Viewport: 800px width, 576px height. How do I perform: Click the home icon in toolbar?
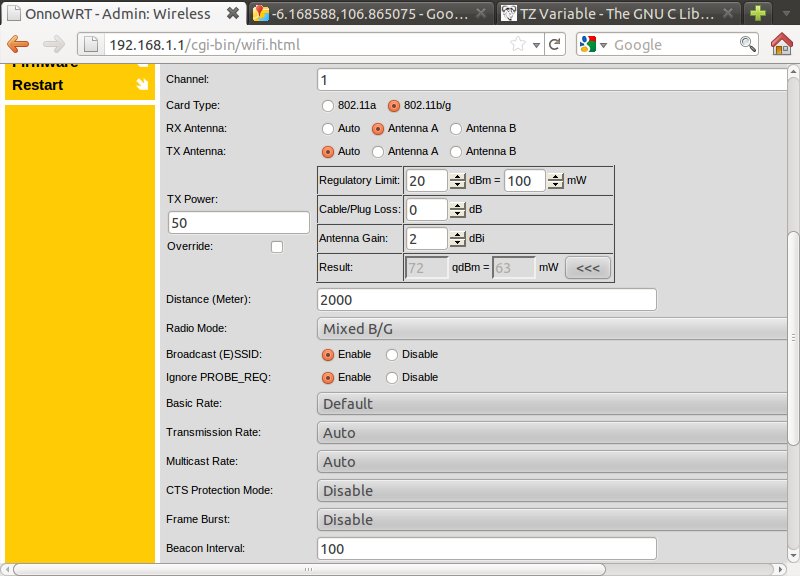pyautogui.click(x=782, y=45)
